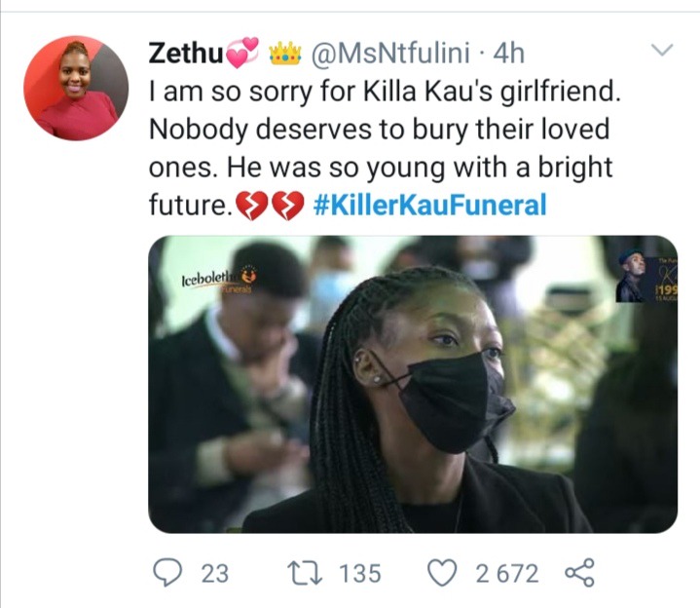The width and height of the screenshot is (700, 608).
Task: View the 23 replies count
Action: click(x=215, y=573)
